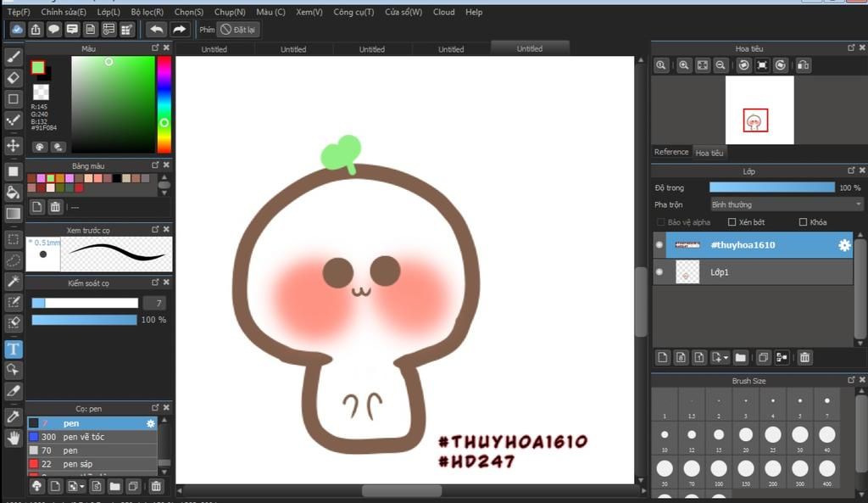
Task: Select the Eraser tool
Action: coord(14,78)
